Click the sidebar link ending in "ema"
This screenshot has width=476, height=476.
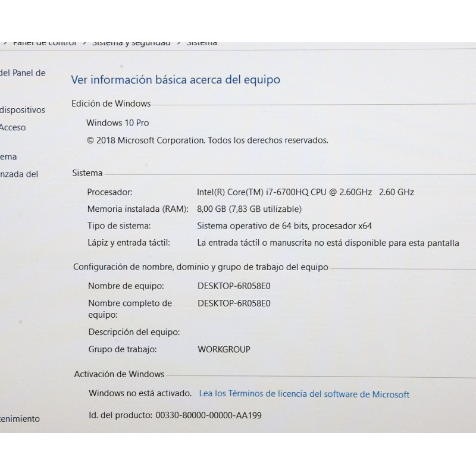point(9,157)
